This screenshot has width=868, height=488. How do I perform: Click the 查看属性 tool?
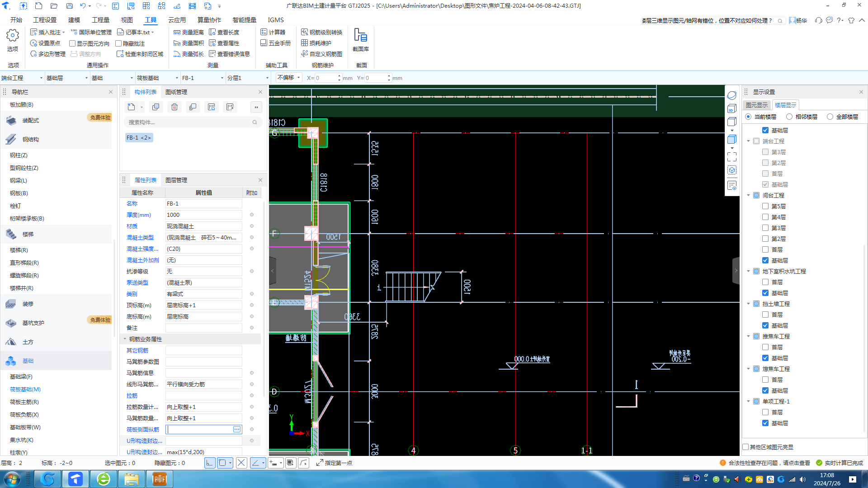224,43
